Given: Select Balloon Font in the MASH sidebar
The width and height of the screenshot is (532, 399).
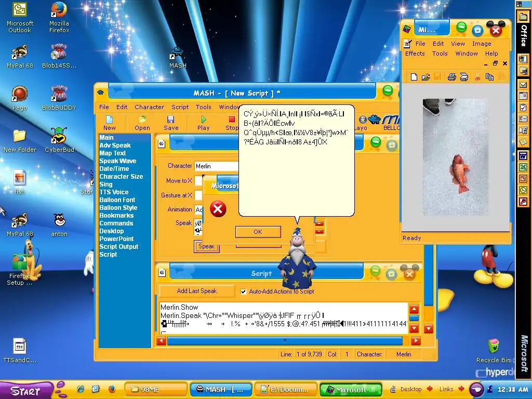Looking at the screenshot, I should click(117, 200).
